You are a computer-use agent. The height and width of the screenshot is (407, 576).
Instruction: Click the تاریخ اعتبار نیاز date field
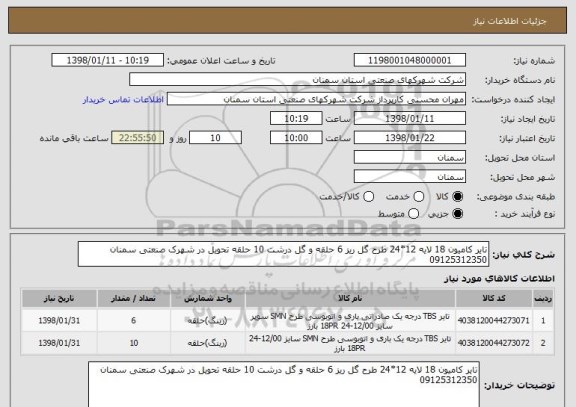410,138
